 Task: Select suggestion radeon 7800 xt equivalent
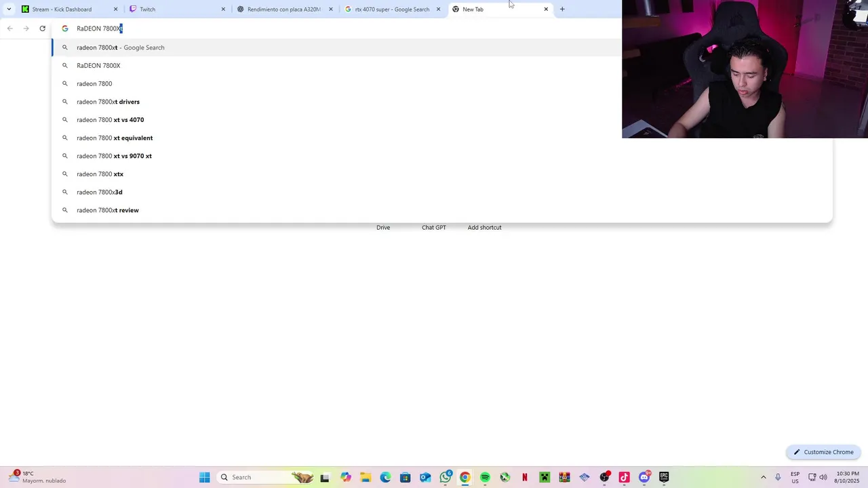(x=441, y=138)
